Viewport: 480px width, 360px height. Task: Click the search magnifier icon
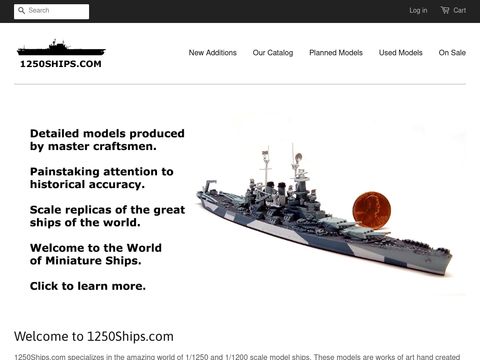(x=21, y=11)
